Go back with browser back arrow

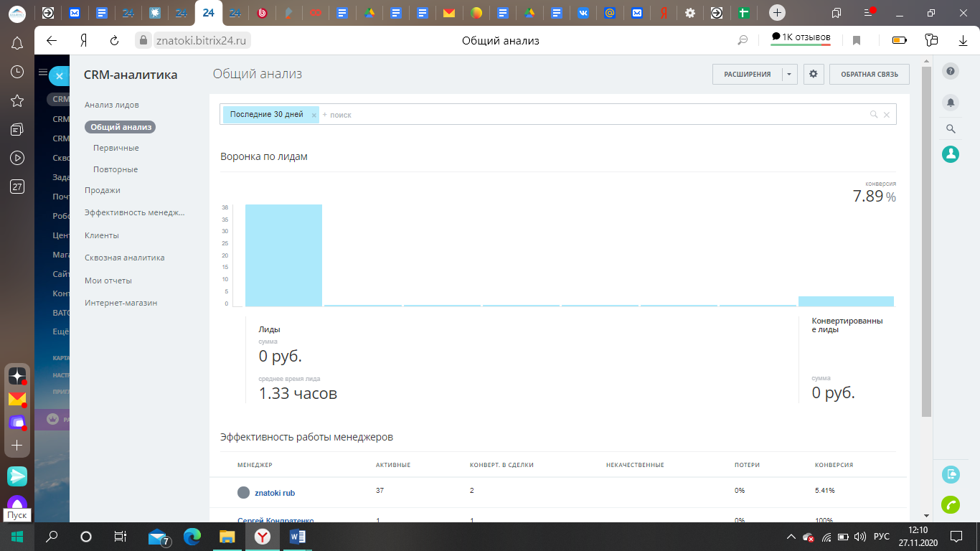52,41
